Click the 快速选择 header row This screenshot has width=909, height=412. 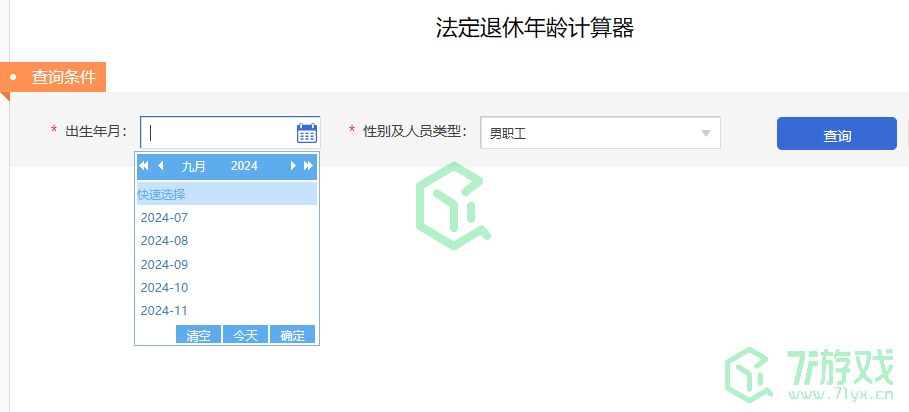pos(226,194)
